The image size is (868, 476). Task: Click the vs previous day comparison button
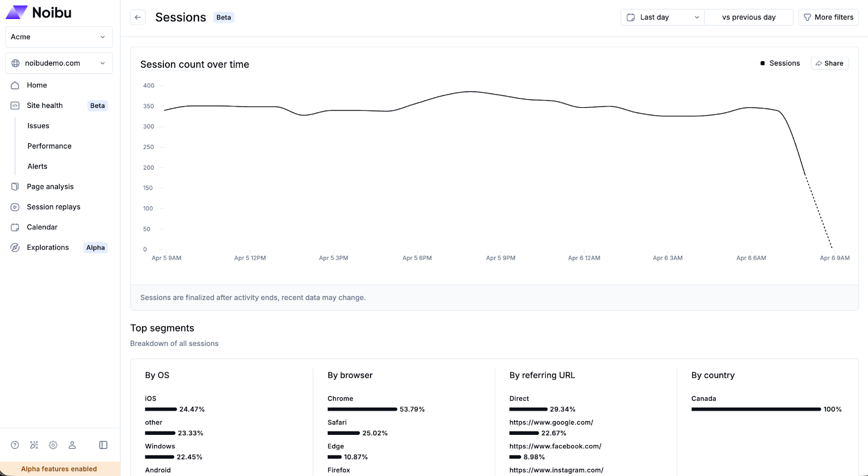(749, 17)
